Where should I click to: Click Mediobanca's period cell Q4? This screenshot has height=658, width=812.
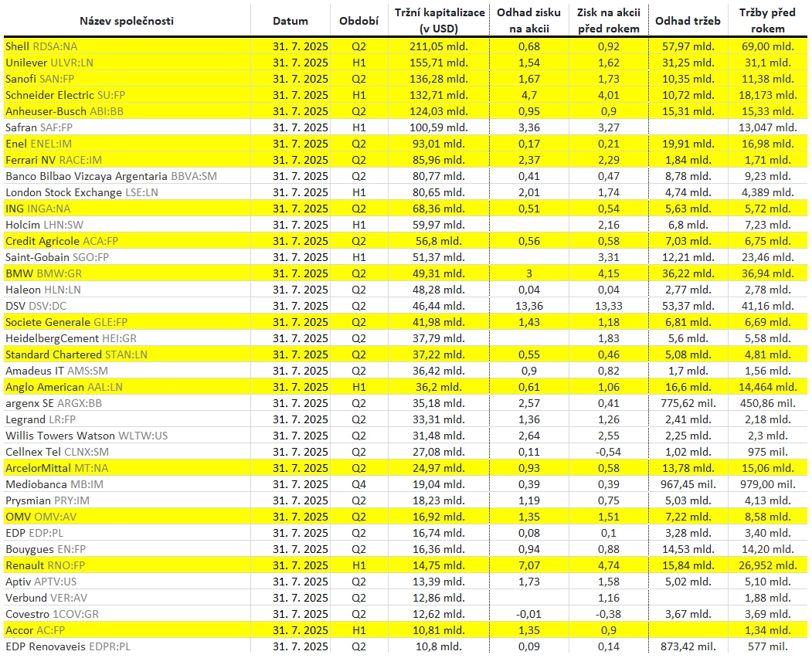(359, 484)
